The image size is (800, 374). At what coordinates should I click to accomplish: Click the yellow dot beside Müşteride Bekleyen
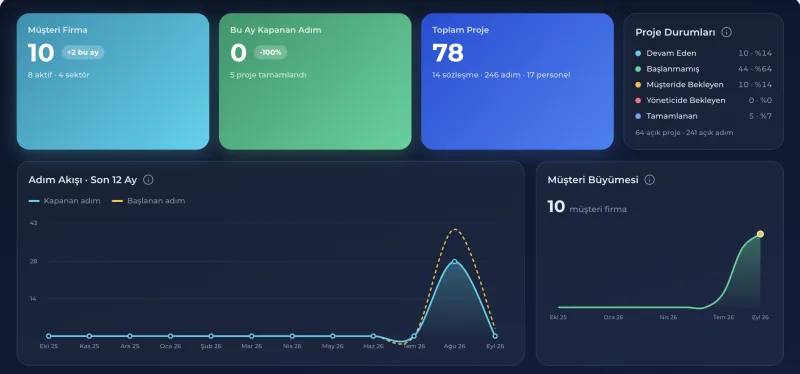coord(638,85)
